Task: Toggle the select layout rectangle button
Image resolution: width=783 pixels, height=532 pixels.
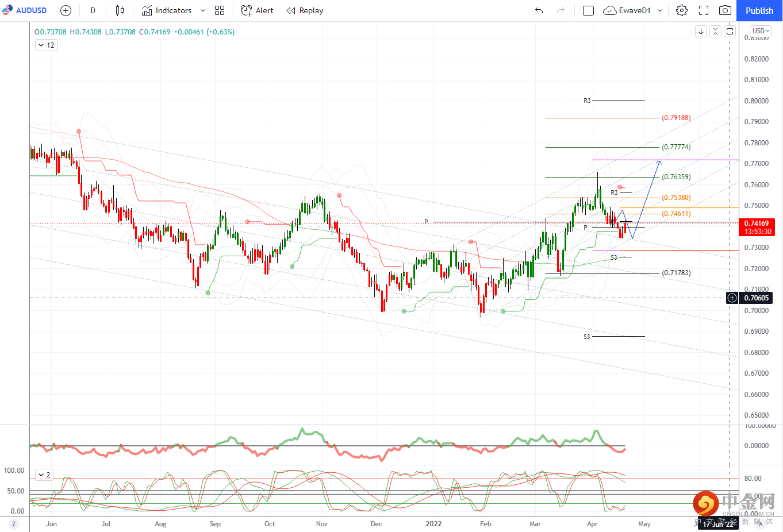Action: (588, 10)
